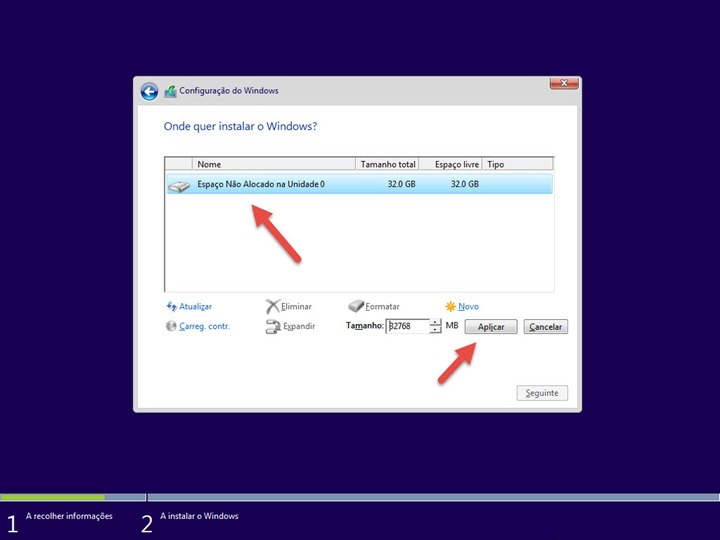Click the 'A instalar o Windows' step label
The width and height of the screenshot is (720, 540).
click(x=199, y=516)
